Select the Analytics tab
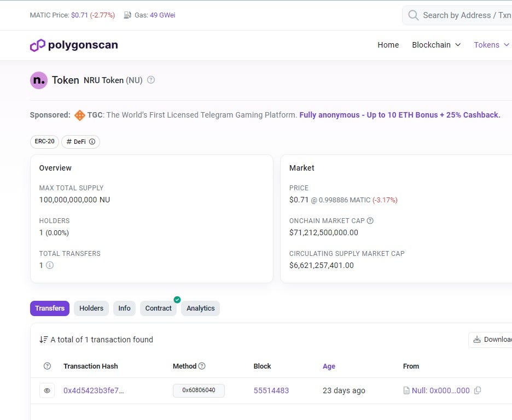 [x=200, y=308]
